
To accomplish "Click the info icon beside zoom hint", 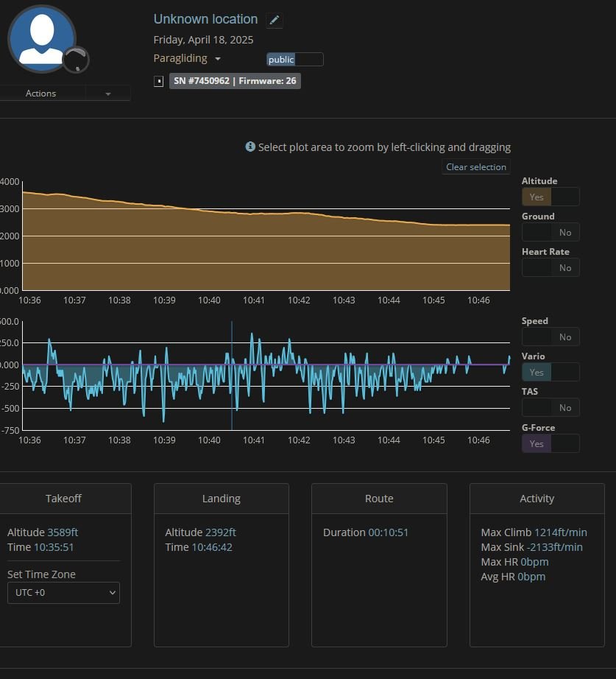I will 250,147.
